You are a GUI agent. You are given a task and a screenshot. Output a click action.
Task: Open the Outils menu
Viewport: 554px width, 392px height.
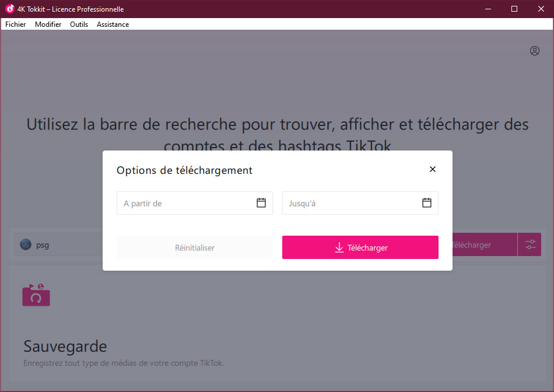79,24
